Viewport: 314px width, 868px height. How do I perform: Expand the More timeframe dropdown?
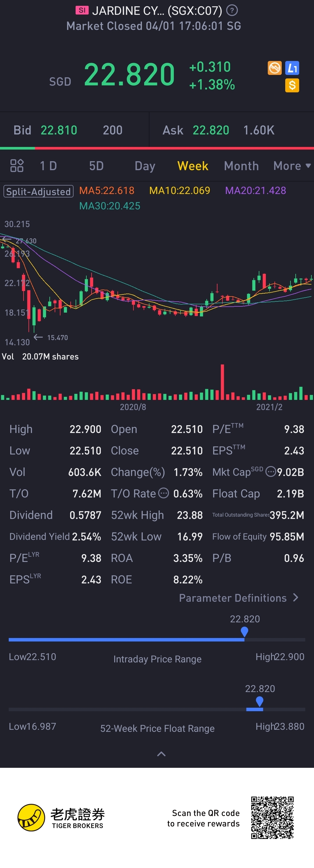292,166
